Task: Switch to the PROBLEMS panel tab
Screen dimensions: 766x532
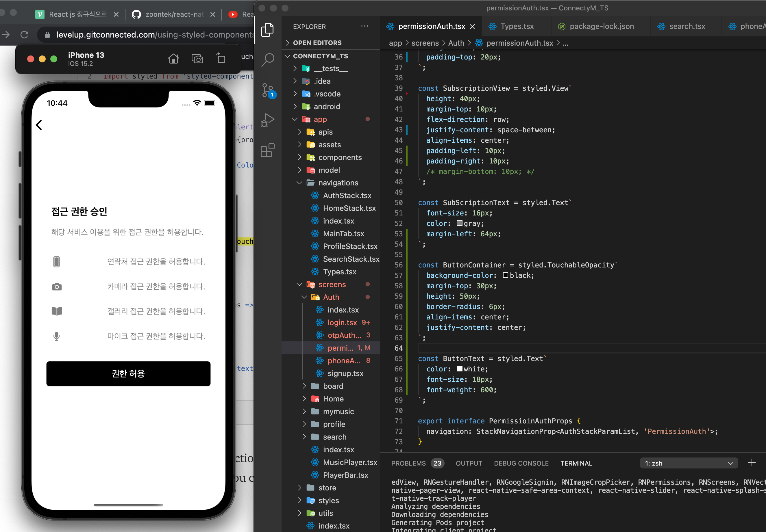Action: [408, 463]
